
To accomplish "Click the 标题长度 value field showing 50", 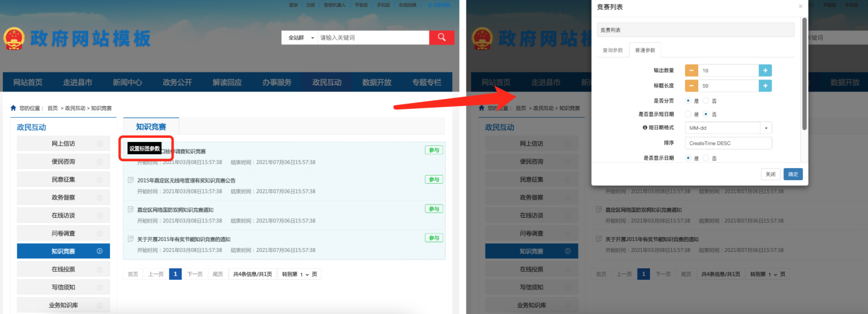I will pyautogui.click(x=729, y=86).
